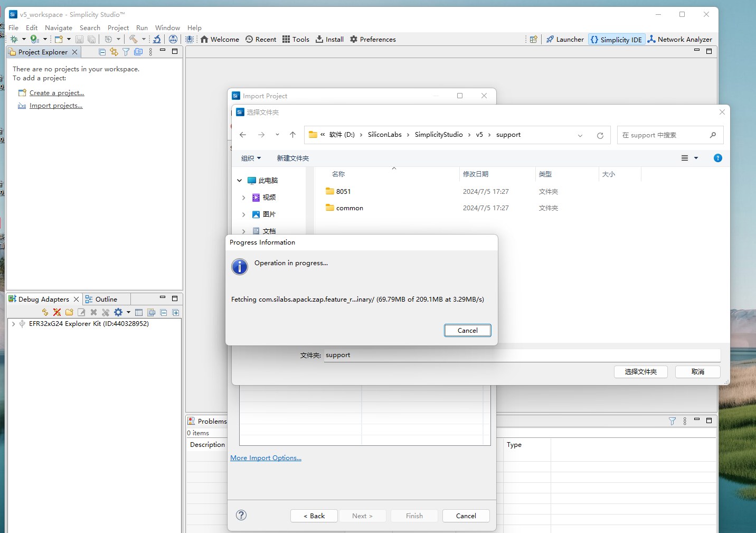The width and height of the screenshot is (756, 533).
Task: Toggle Link with Editor in Project Explorer
Action: click(114, 52)
